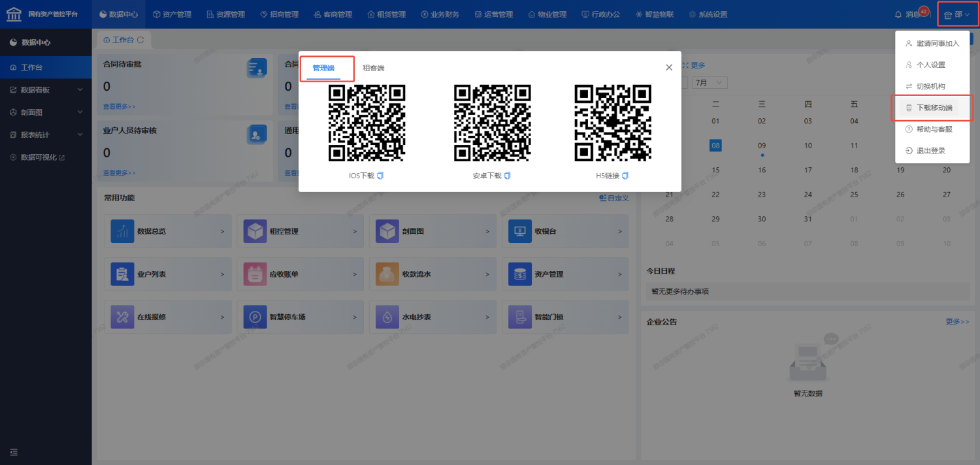Click 自定义 for common functions
Screen dimensions: 980x465
tap(614, 198)
